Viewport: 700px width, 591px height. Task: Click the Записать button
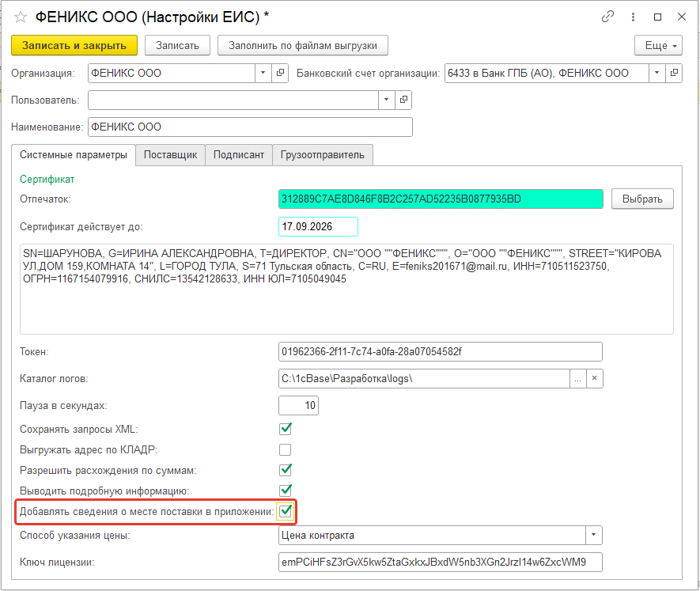177,46
